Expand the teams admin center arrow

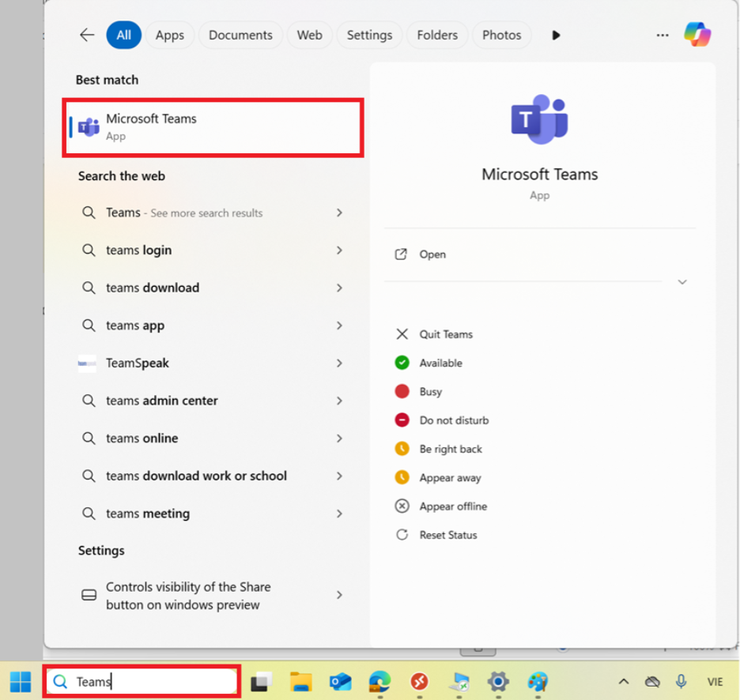[339, 401]
